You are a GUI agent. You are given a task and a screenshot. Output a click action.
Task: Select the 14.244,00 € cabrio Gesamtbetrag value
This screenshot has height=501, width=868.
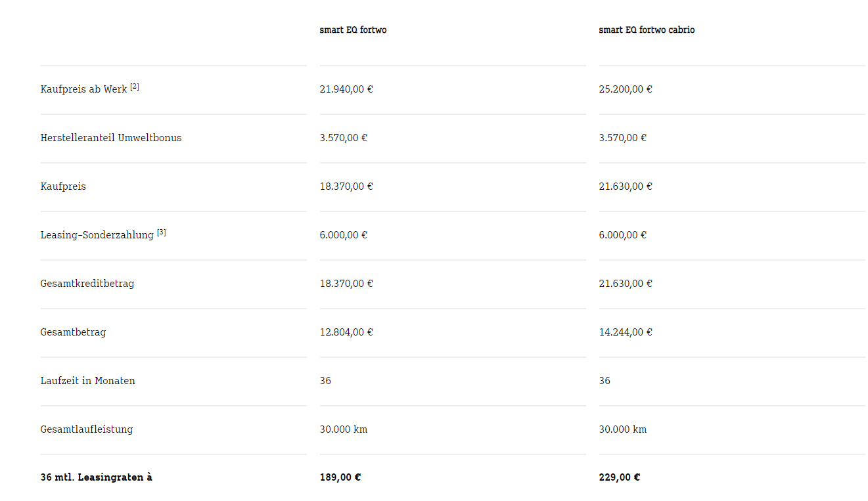tap(626, 332)
